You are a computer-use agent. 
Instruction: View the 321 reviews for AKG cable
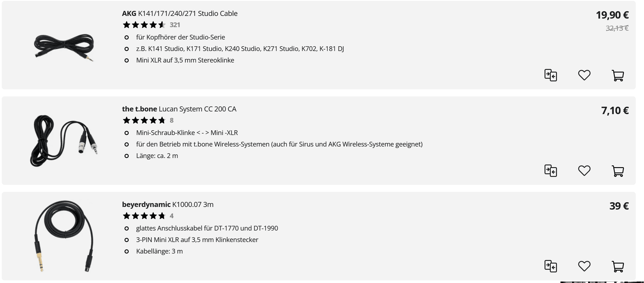(175, 25)
